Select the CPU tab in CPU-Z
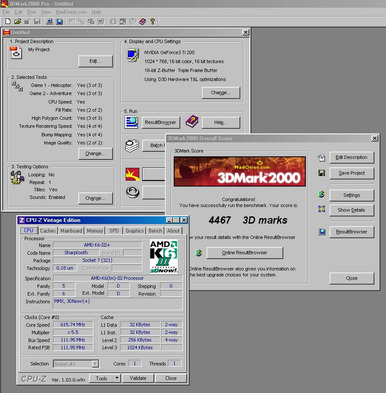Viewport: 386px width, 393px height. pos(28,230)
